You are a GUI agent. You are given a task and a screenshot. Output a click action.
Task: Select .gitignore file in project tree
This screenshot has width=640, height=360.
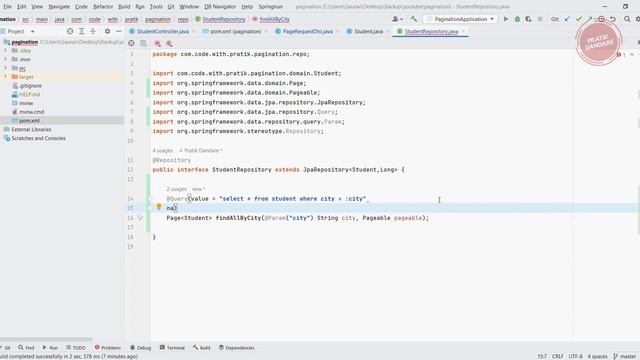coord(31,86)
